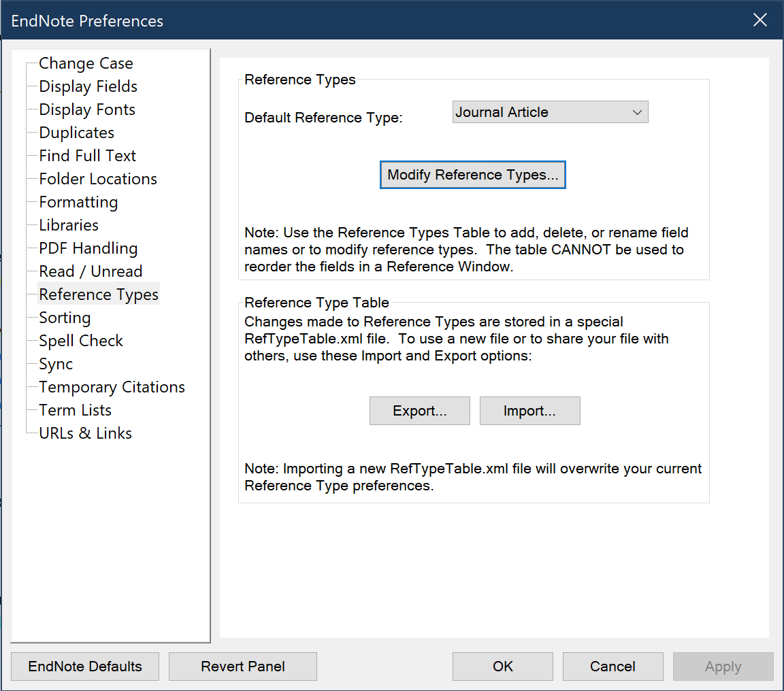784x691 pixels.
Task: Cancel the preferences dialog
Action: [612, 666]
